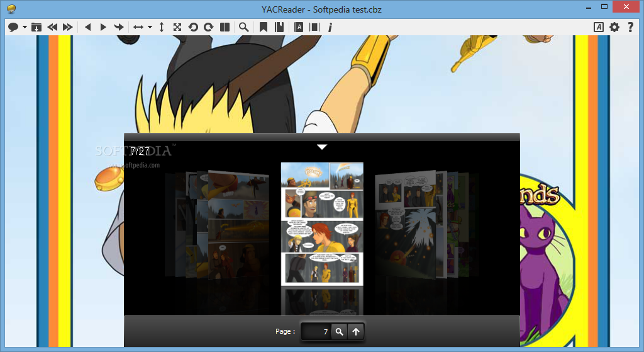Image resolution: width=644 pixels, height=352 pixels.
Task: Open help with the question mark icon
Action: pos(630,27)
